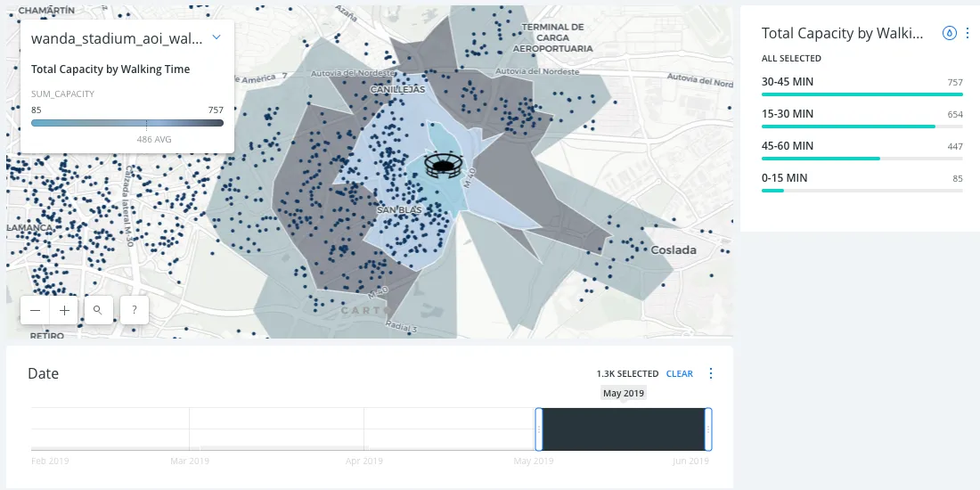Filter by 45-60 MIN category
The height and width of the screenshot is (490, 980).
click(x=788, y=146)
